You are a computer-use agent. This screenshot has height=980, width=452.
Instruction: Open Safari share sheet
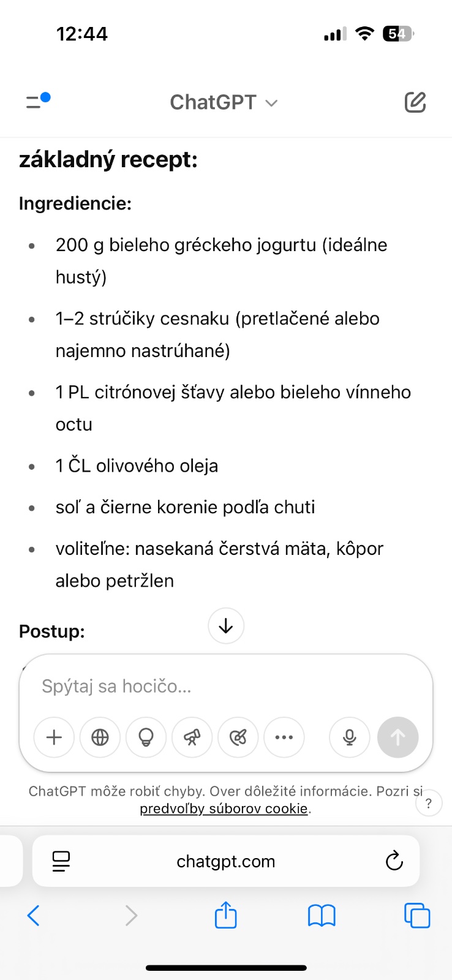pos(225,916)
